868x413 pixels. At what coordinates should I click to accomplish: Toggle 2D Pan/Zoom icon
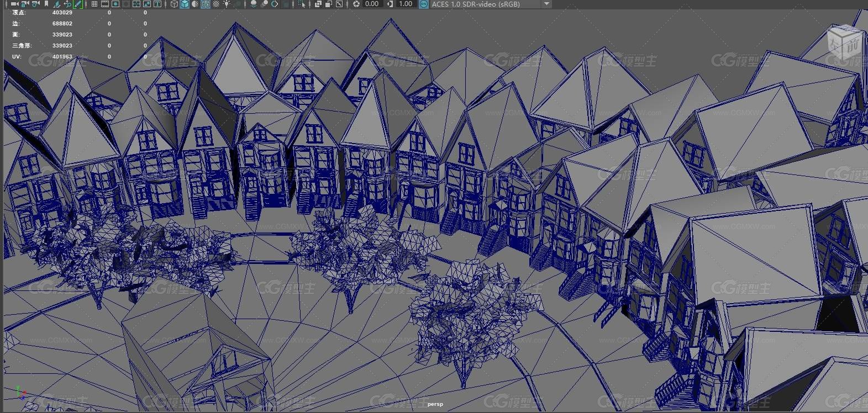(x=66, y=4)
